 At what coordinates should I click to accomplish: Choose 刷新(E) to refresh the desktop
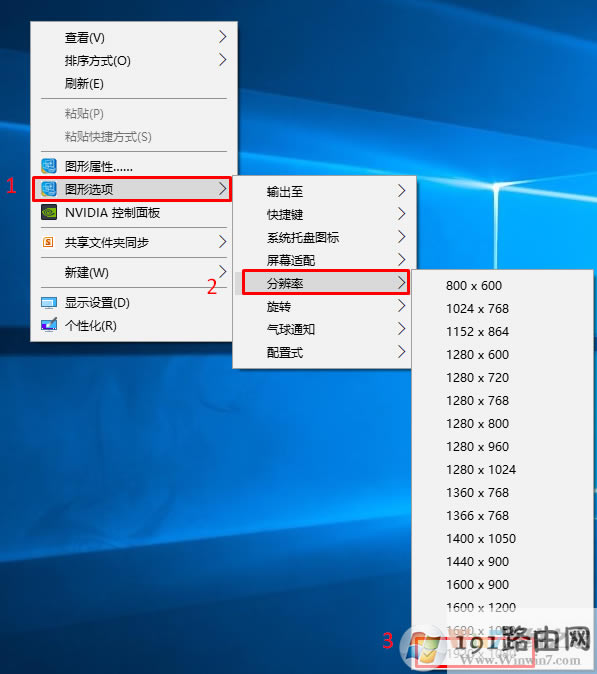tap(134, 83)
